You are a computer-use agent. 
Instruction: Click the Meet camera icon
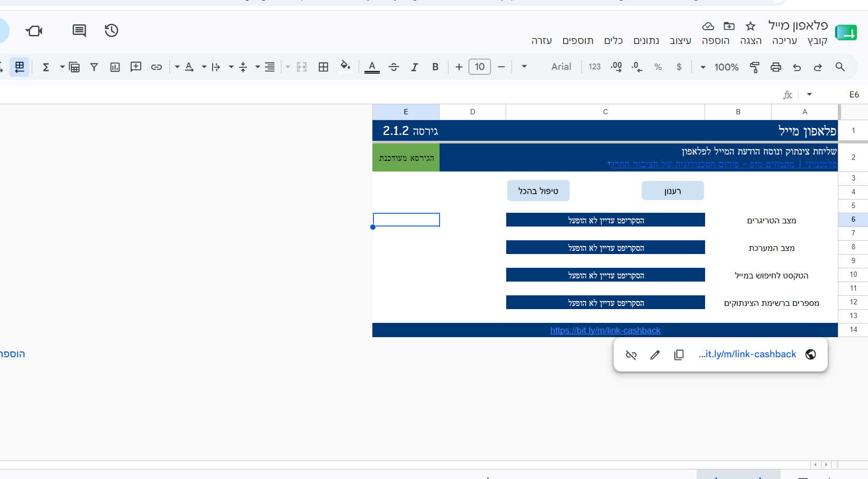pos(34,31)
